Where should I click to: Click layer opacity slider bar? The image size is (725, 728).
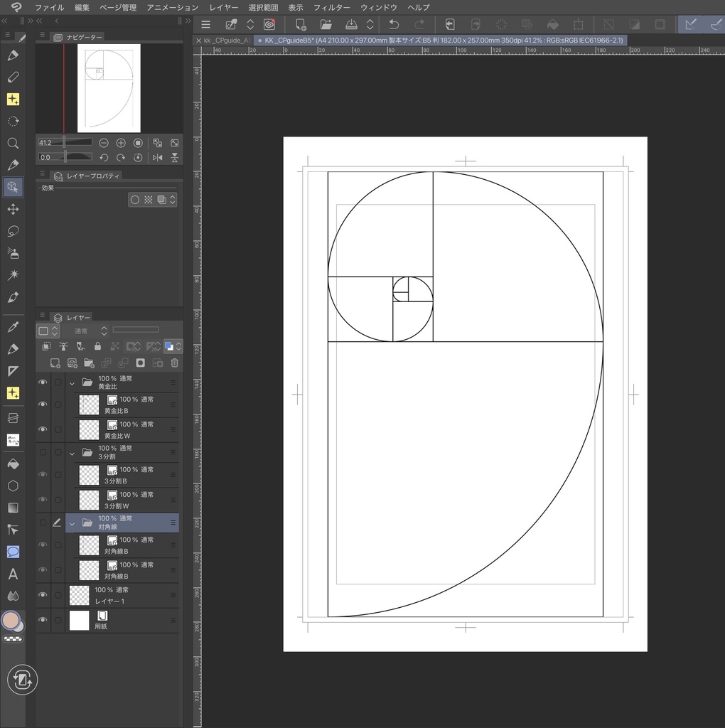pyautogui.click(x=136, y=330)
